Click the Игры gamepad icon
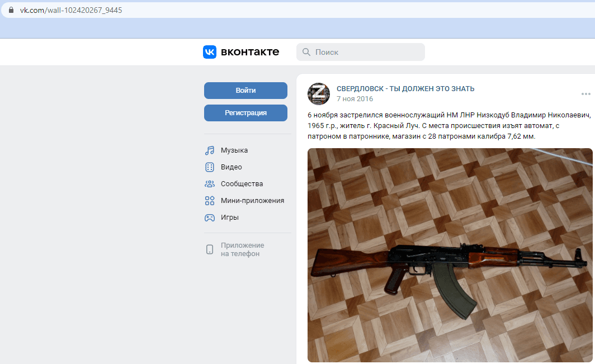The image size is (595, 364). [x=210, y=218]
